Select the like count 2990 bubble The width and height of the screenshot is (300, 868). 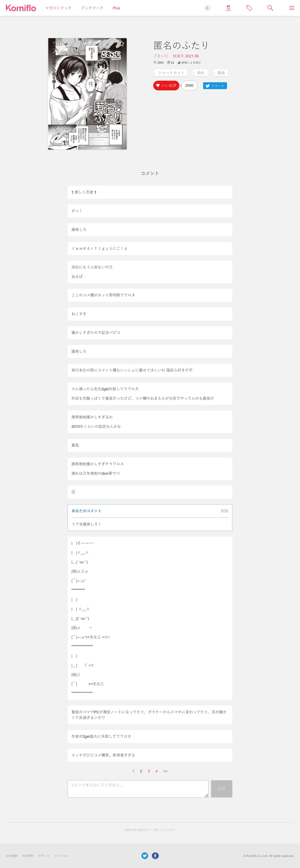pos(189,86)
